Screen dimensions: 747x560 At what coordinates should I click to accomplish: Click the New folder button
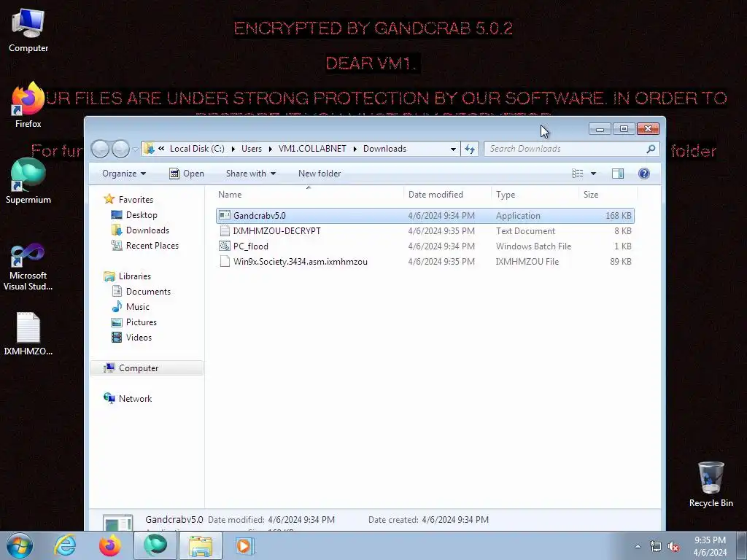320,174
